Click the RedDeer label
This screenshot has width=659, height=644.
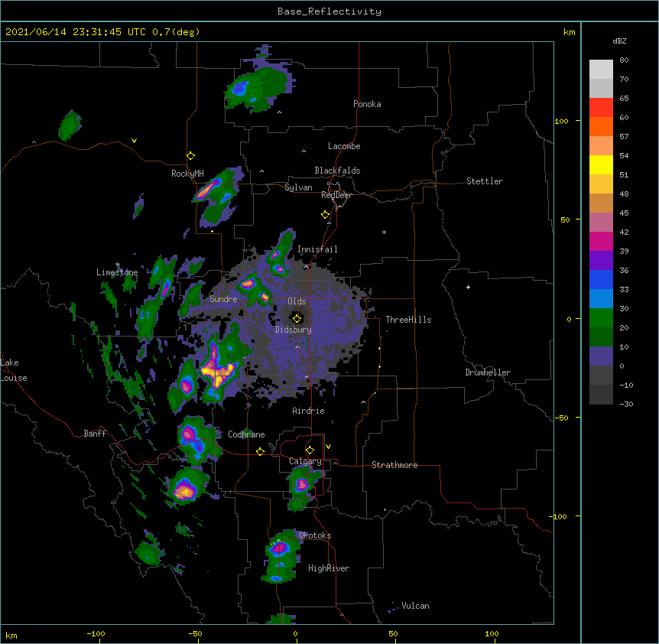click(336, 195)
